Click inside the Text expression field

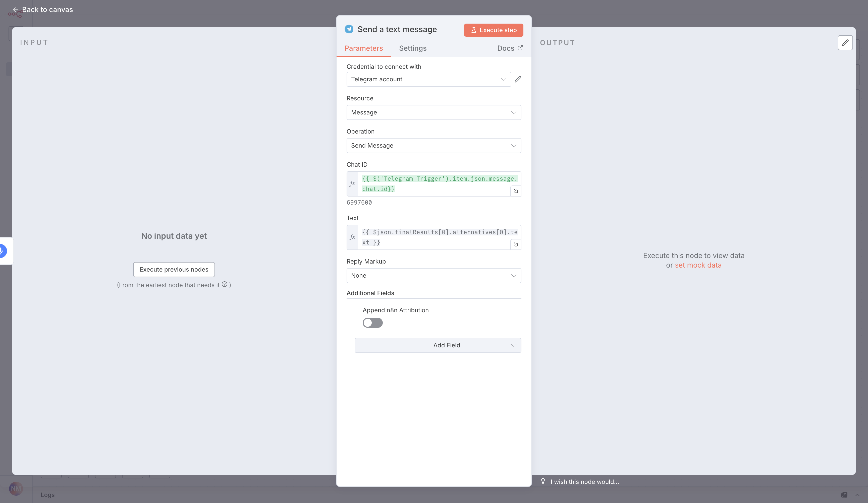click(434, 237)
